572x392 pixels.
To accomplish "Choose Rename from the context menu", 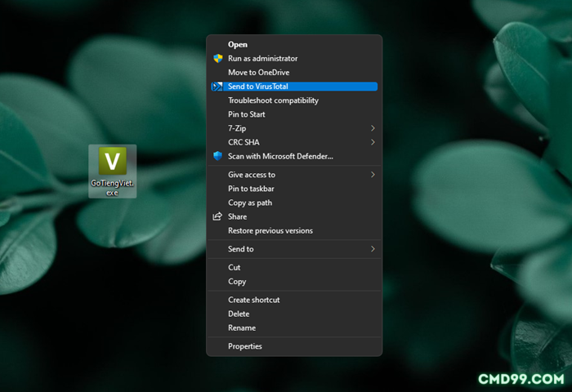I will (294, 327).
